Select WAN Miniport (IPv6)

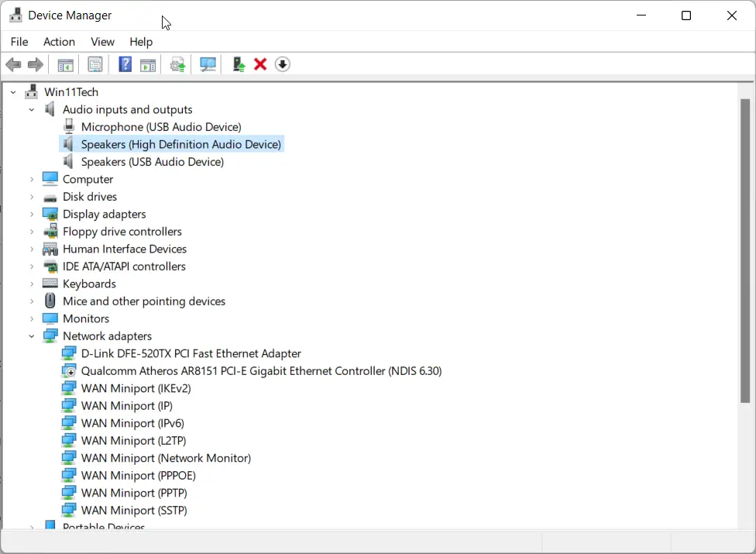click(x=132, y=423)
